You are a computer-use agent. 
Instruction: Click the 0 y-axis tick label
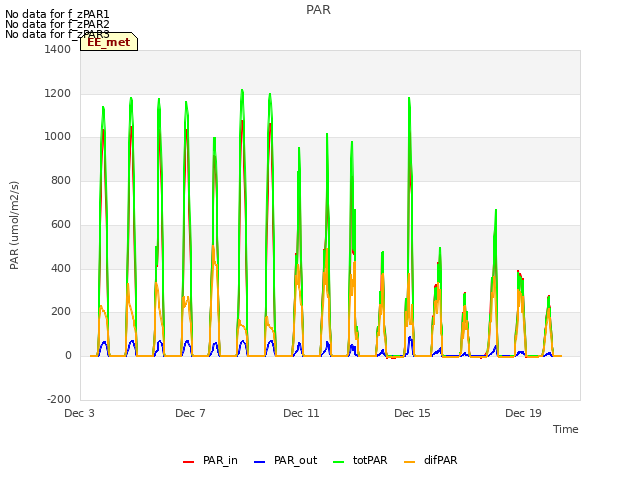pos(68,356)
